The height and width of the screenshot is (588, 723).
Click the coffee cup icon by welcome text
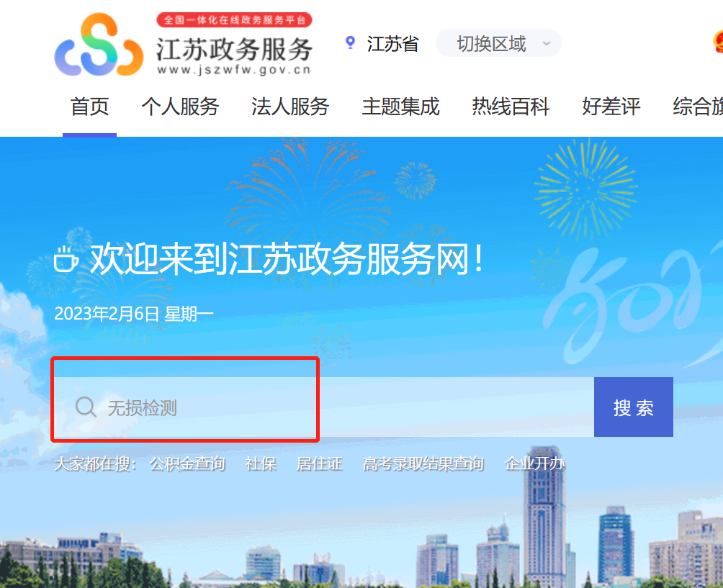coord(66,258)
